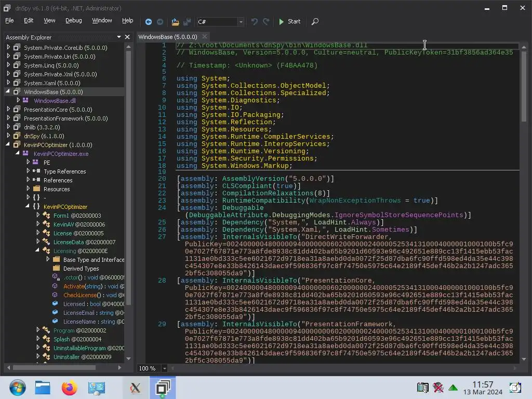Redo the action in toolbar

coord(267,22)
